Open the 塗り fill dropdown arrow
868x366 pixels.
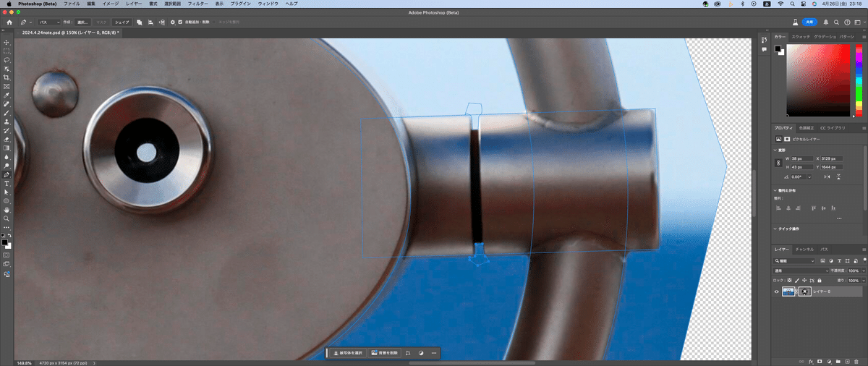click(864, 281)
